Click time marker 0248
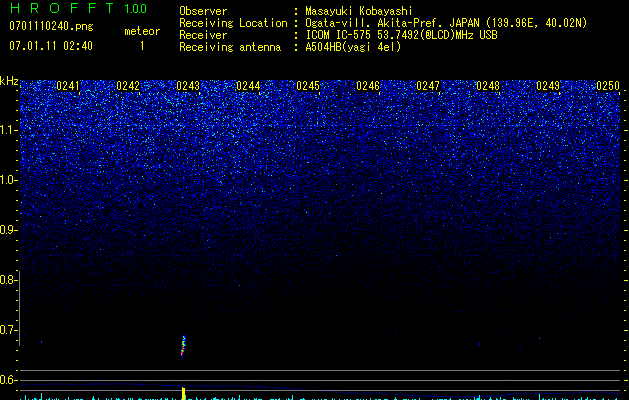The image size is (629, 400). pyautogui.click(x=488, y=86)
